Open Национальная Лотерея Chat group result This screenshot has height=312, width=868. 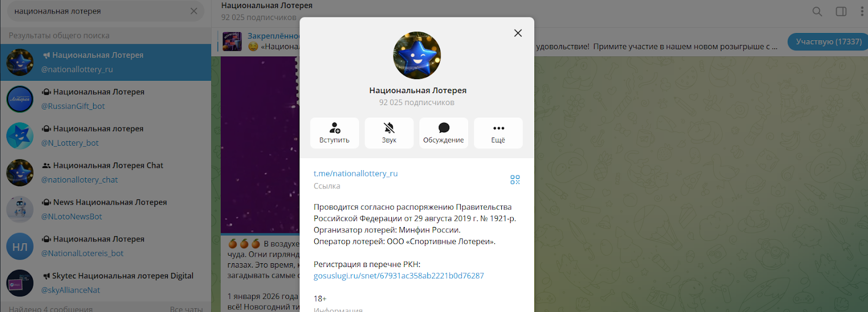click(x=106, y=173)
